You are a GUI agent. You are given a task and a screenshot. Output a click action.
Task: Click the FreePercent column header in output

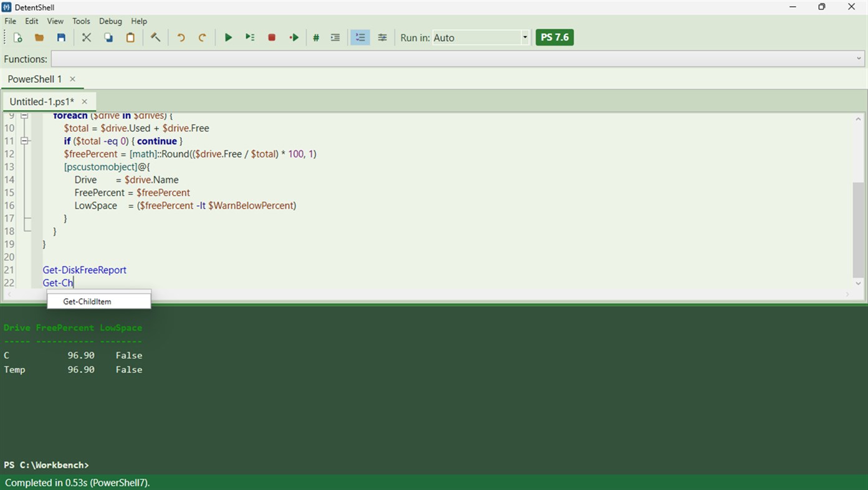click(x=65, y=327)
